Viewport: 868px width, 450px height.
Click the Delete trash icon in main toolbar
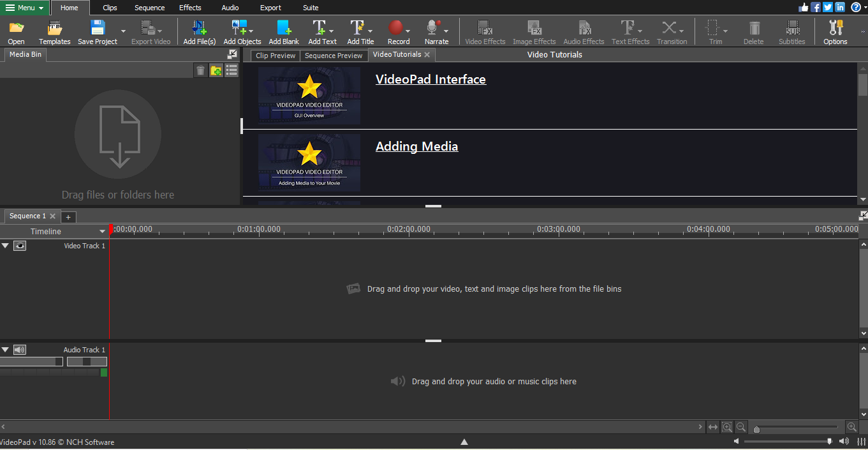[x=754, y=27]
